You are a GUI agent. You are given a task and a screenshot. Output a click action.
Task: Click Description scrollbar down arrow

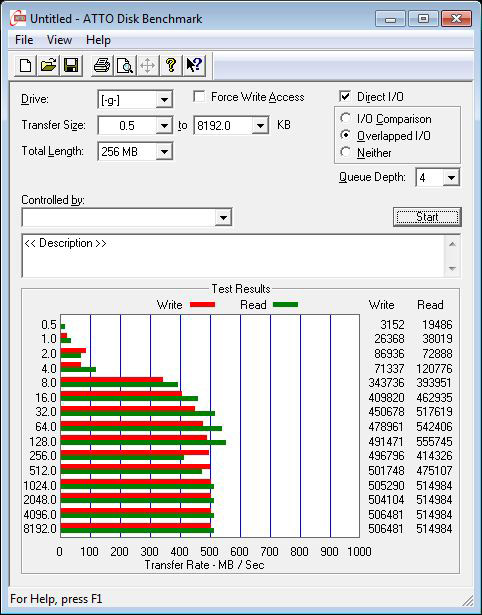(452, 269)
